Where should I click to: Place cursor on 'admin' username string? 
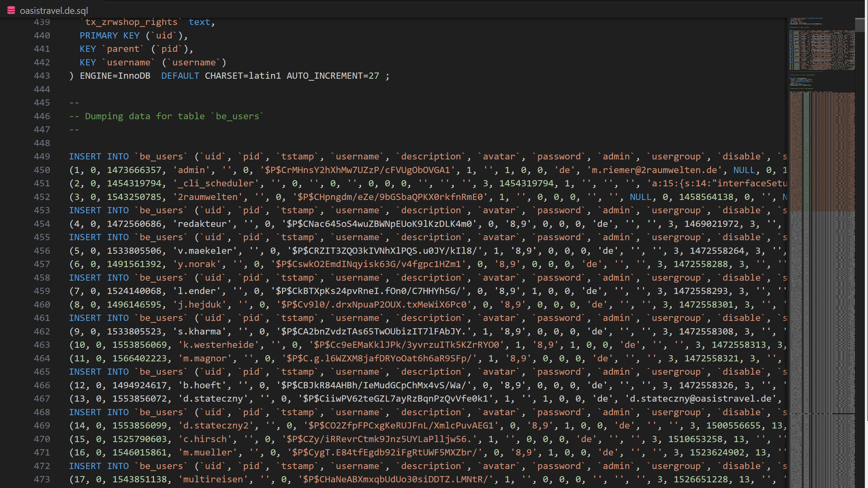(191, 170)
